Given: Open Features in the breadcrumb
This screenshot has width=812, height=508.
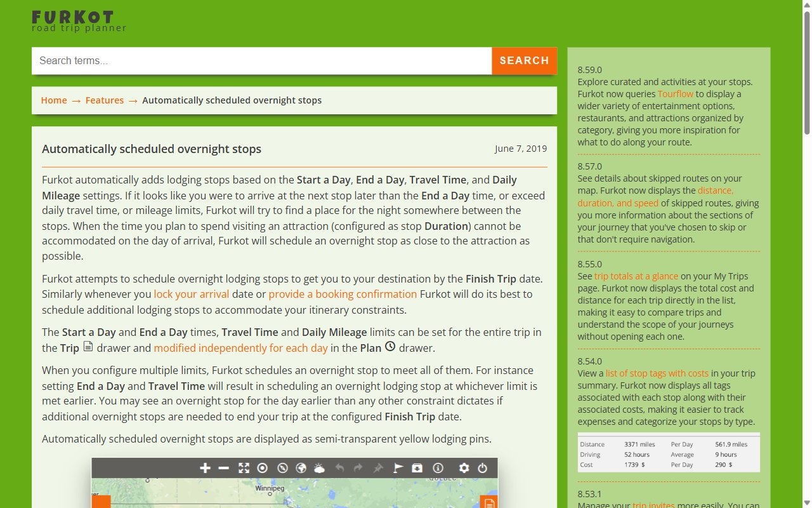Looking at the screenshot, I should pos(105,100).
